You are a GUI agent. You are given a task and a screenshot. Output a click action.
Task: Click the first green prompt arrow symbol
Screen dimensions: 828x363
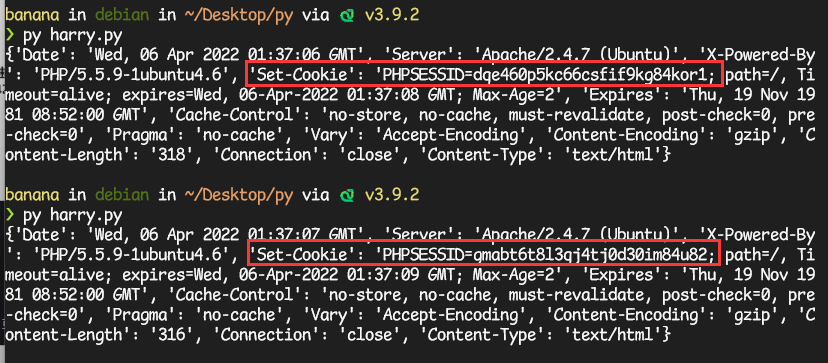point(10,36)
